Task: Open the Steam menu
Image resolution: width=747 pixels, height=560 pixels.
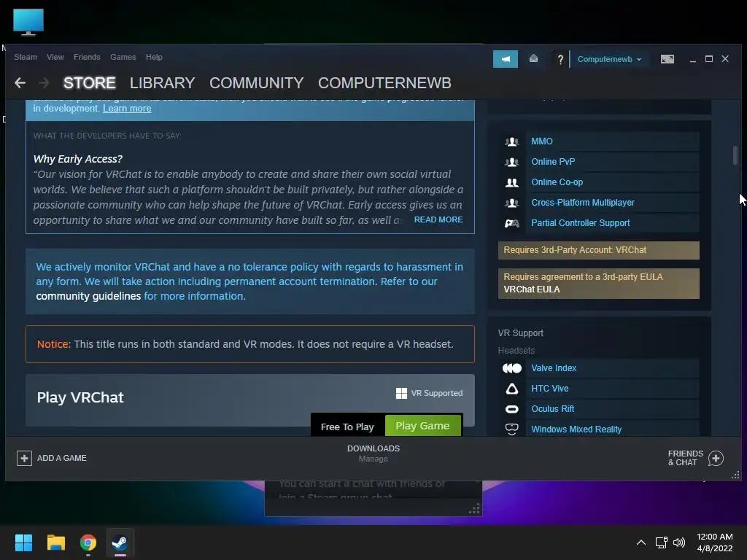Action: (26, 57)
